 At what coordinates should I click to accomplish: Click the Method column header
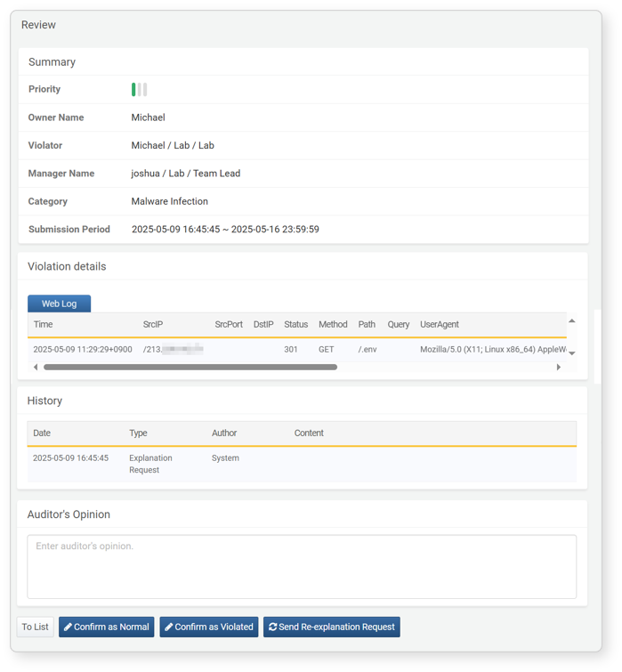(x=333, y=324)
